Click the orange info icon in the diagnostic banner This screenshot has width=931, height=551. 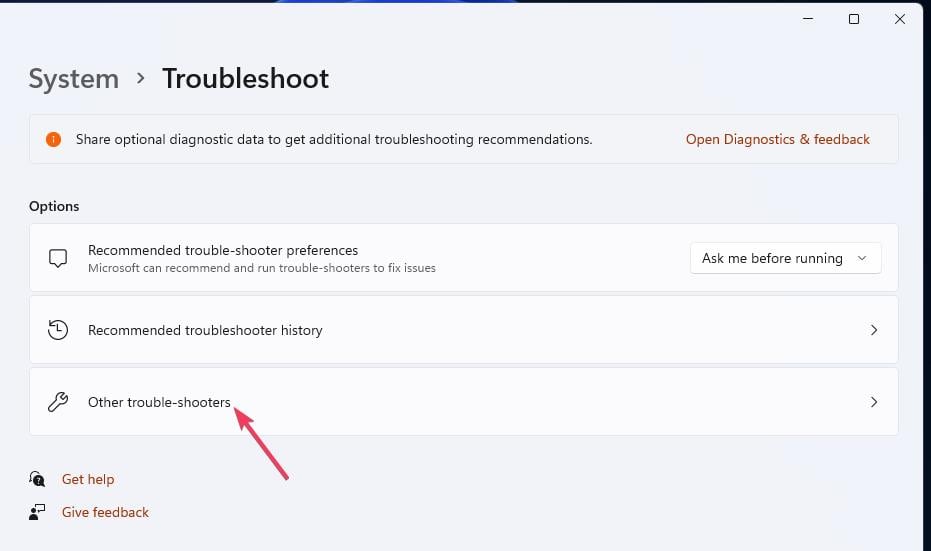coord(53,140)
